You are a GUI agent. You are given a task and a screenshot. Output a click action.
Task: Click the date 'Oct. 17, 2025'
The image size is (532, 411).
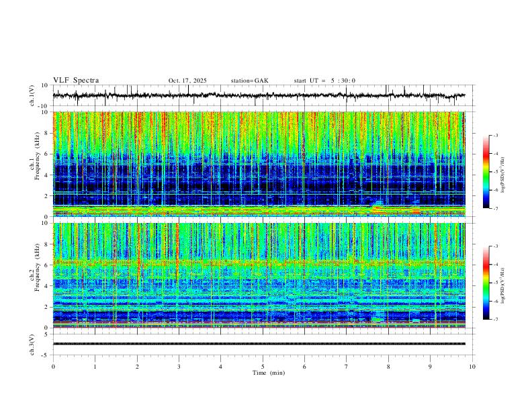187,81
